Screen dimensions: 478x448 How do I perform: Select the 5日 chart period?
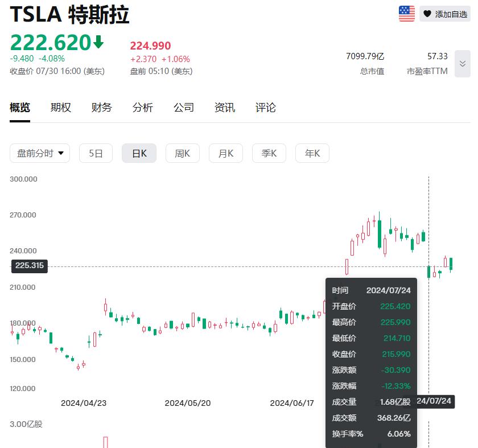pos(96,153)
